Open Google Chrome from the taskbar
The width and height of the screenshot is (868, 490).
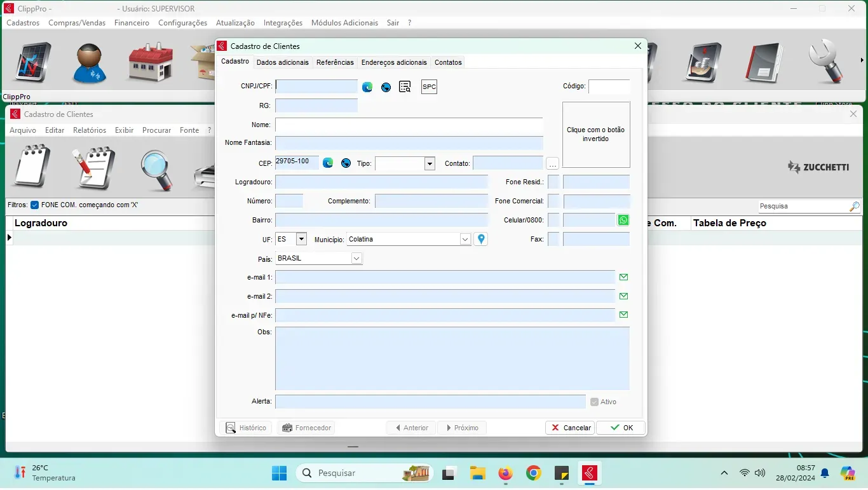pos(533,473)
